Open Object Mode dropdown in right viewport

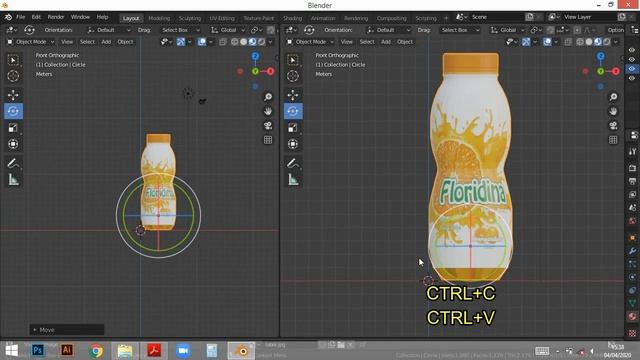(310, 42)
